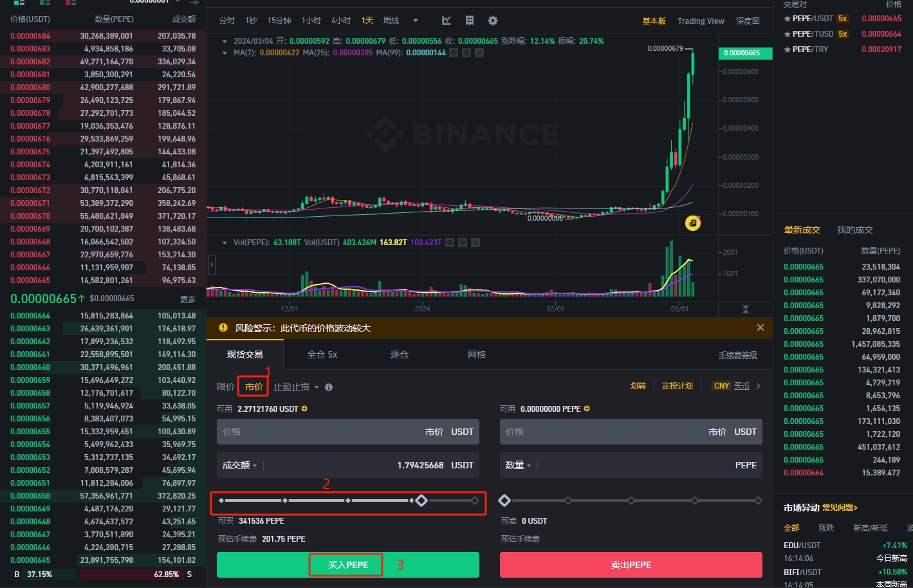The image size is (913, 588).
Task: Dismiss the risk warning banner
Action: 761,327
